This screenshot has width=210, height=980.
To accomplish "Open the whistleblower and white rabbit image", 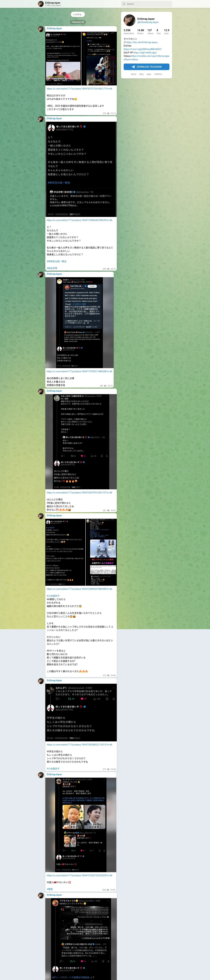I will (x=81, y=58).
